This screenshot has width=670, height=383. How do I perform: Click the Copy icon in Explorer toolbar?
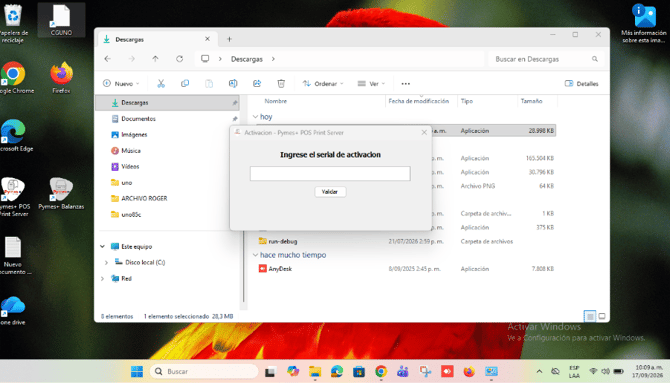tap(185, 84)
